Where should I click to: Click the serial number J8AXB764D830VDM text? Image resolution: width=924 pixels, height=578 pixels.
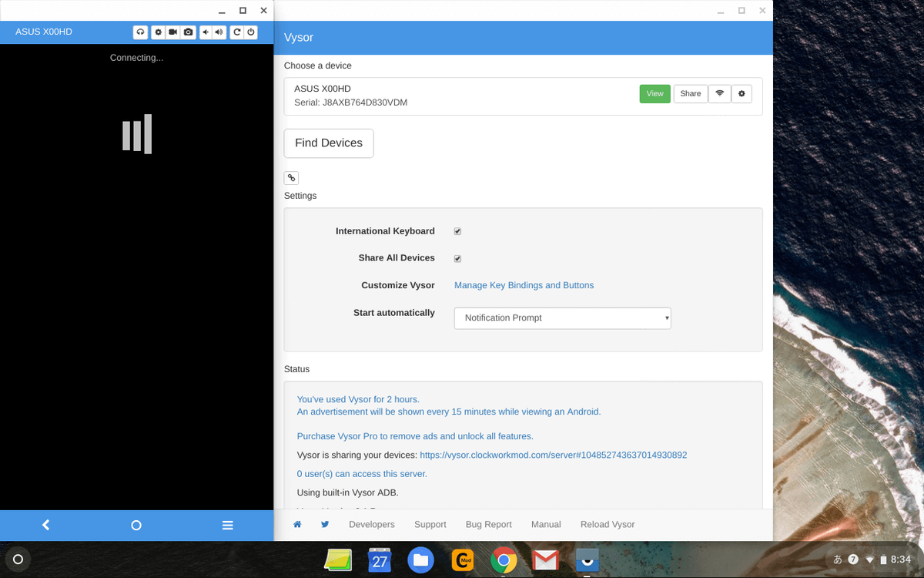(350, 102)
